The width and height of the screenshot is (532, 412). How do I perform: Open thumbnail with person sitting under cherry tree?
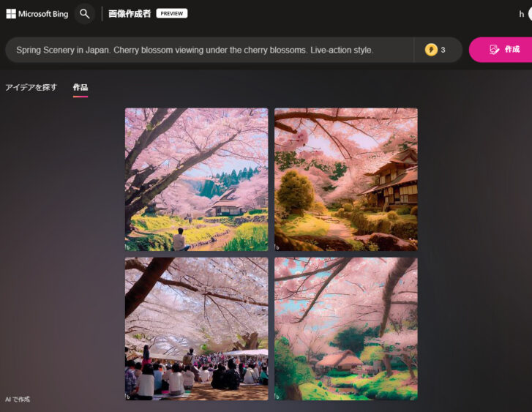(196, 179)
